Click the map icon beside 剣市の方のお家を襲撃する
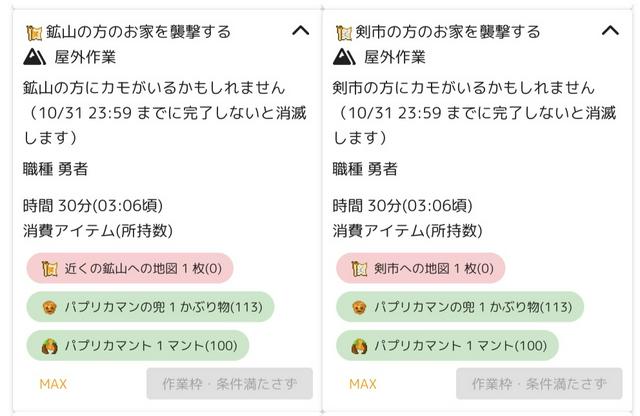Screen dimensions: 640x416 pos(343,32)
